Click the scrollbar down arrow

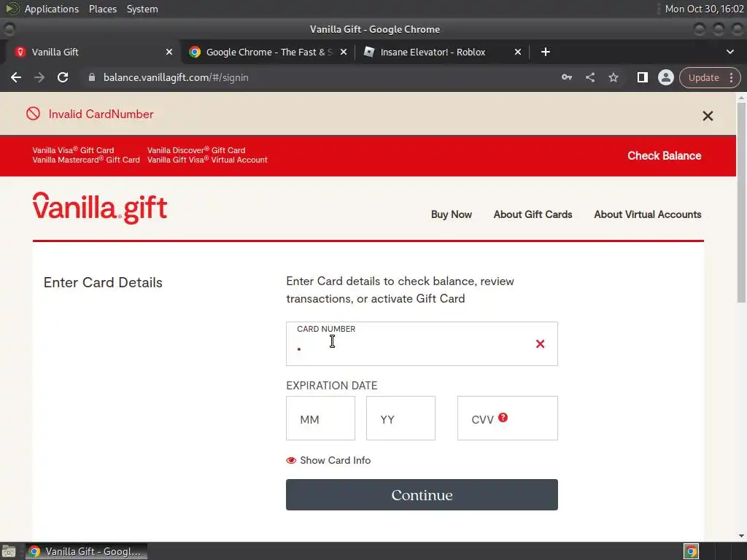click(x=741, y=536)
